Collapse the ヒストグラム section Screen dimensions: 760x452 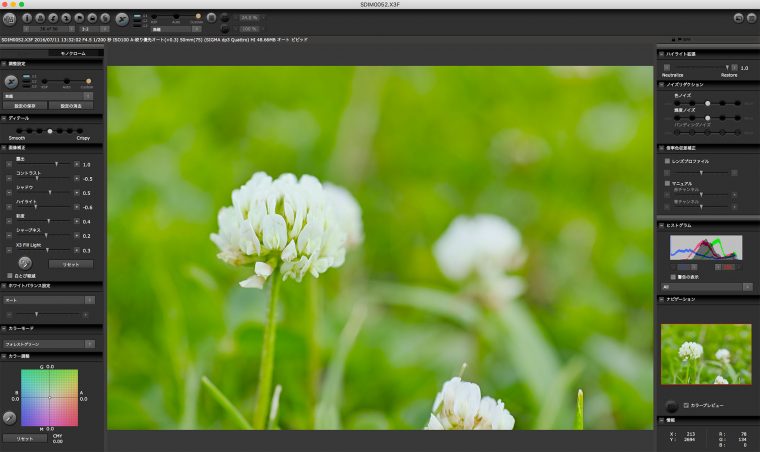(662, 225)
